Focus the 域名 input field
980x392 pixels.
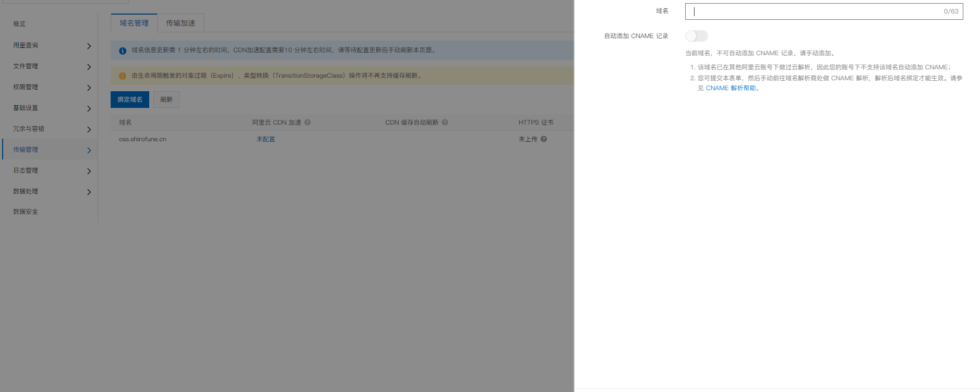coord(814,11)
